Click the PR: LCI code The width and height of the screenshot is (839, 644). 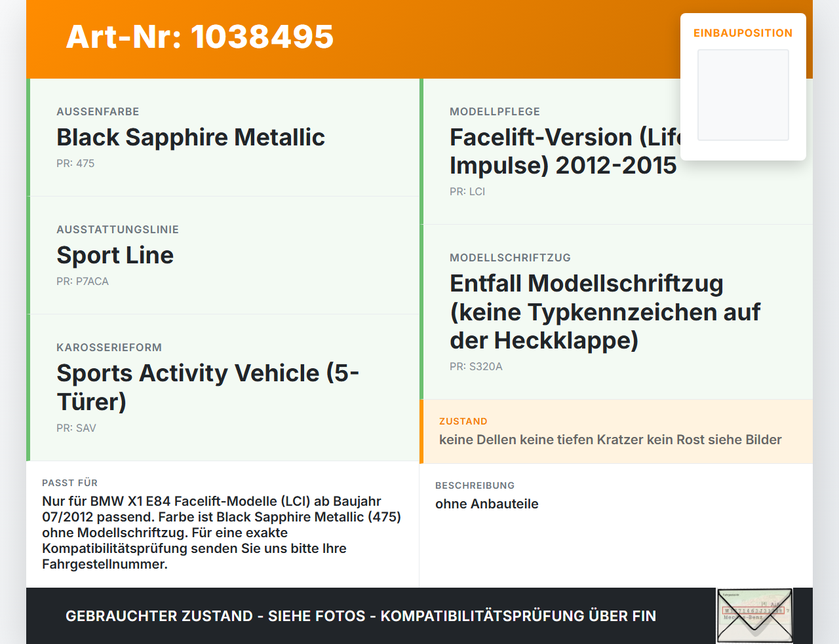click(x=467, y=192)
